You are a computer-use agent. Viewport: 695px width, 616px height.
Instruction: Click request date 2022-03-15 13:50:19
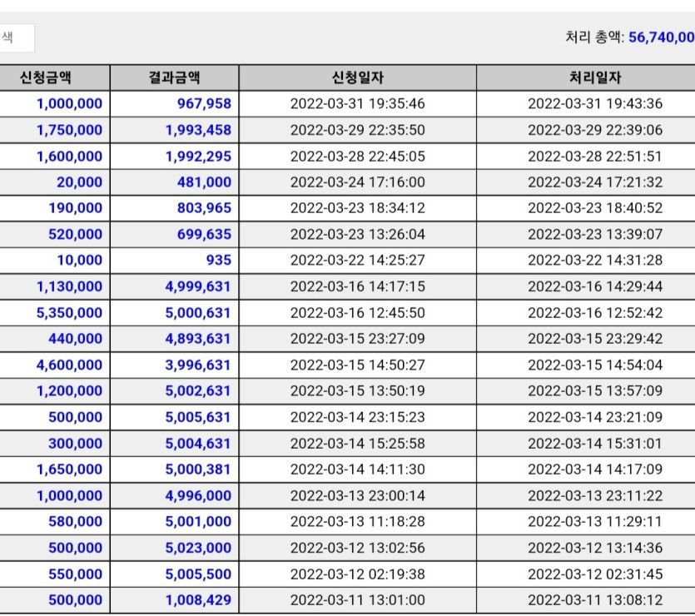[358, 391]
